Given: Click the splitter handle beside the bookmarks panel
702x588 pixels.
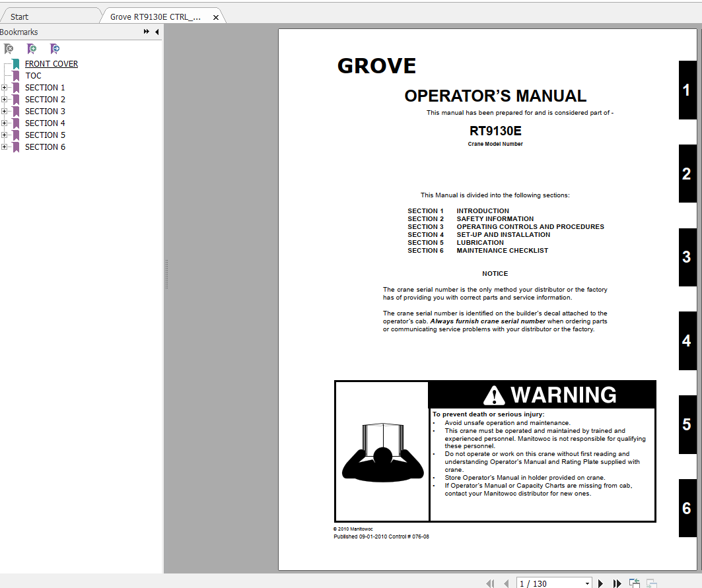Looking at the screenshot, I should [166, 274].
